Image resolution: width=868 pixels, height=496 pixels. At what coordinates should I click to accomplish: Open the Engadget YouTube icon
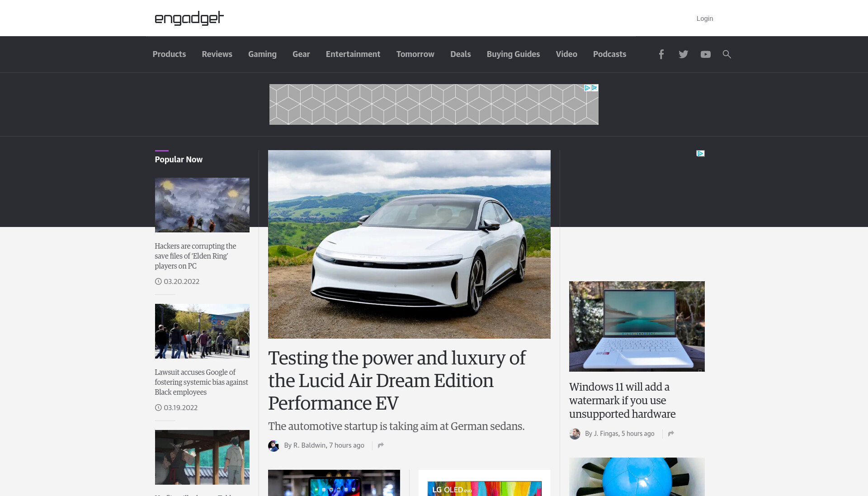705,54
